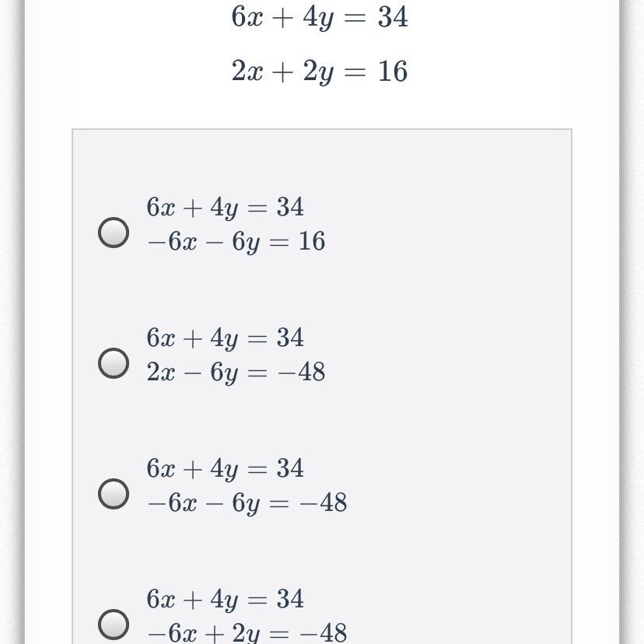Click the number 34 in the top question equation
The image size is (644, 644).
point(393,16)
